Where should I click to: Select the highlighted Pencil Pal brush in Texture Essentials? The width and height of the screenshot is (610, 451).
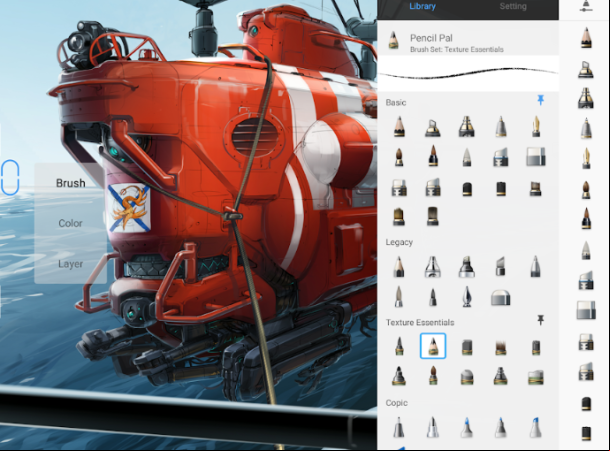pos(433,346)
